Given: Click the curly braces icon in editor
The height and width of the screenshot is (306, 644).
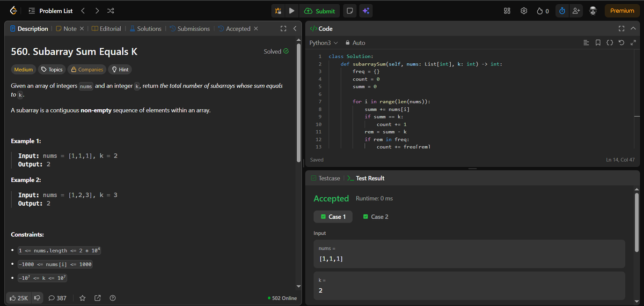Looking at the screenshot, I should tap(610, 43).
